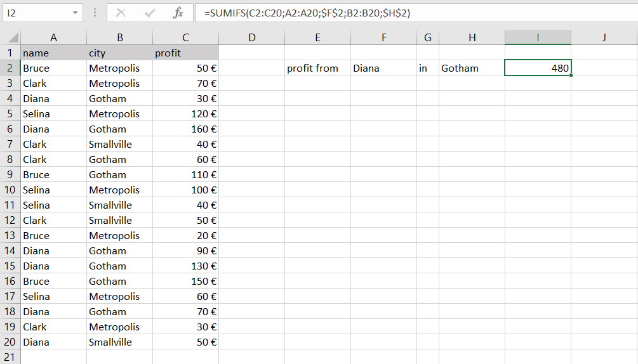The height and width of the screenshot is (364, 638).
Task: Click the Cancel X icon in formula bar
Action: (x=121, y=13)
